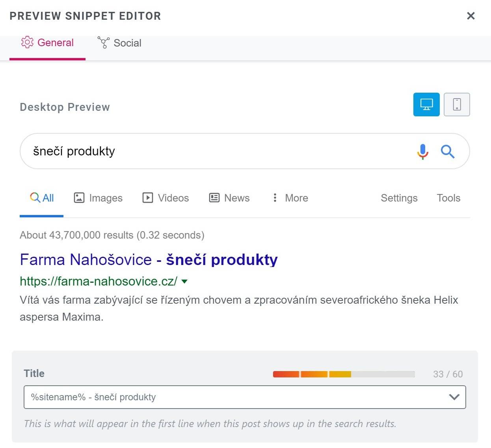491x448 pixels.
Task: Click the blue search magnifier icon
Action: (448, 151)
